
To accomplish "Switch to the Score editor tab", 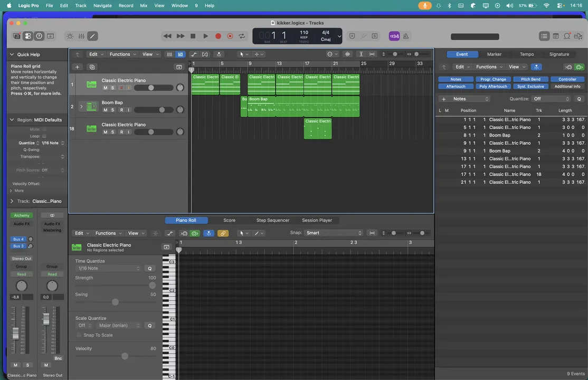I will click(229, 220).
